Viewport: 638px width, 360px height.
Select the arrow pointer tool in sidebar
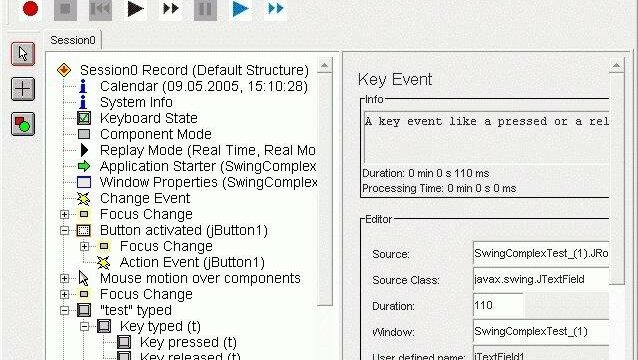(23, 54)
